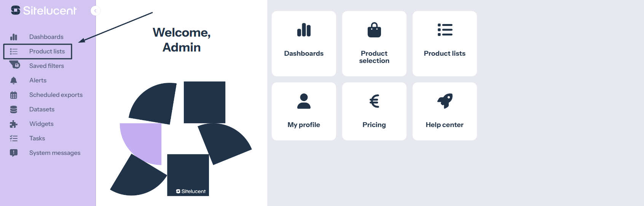Open Product lists in the sidebar menu

pyautogui.click(x=47, y=51)
